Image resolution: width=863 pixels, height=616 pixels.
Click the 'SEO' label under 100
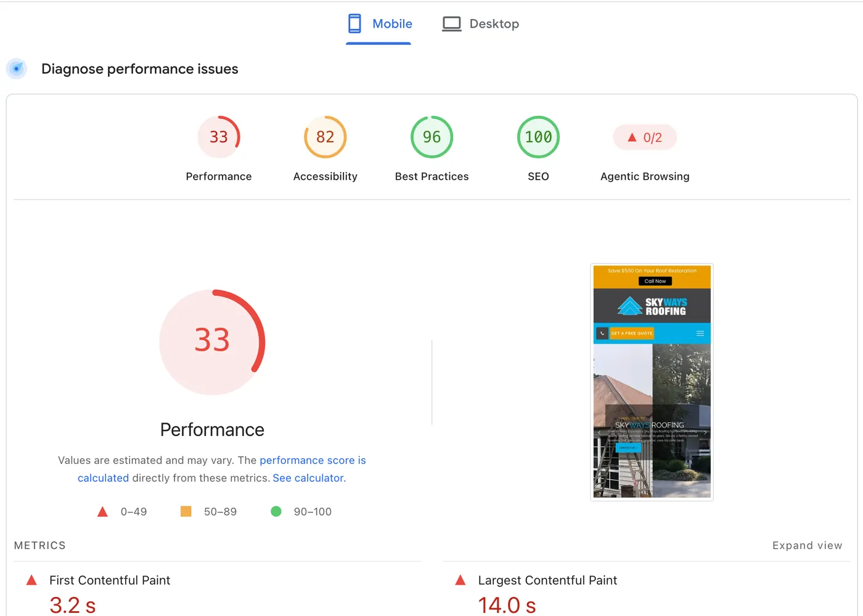pos(538,176)
